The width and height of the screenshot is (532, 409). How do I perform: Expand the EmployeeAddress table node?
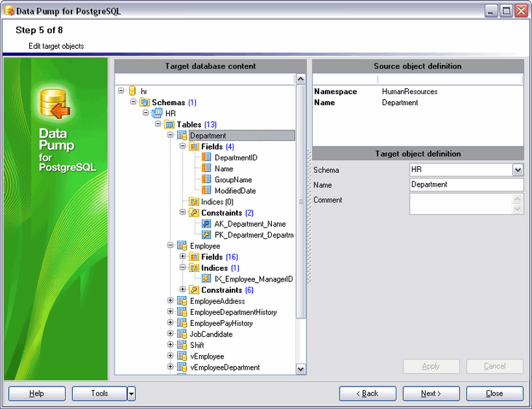[170, 301]
